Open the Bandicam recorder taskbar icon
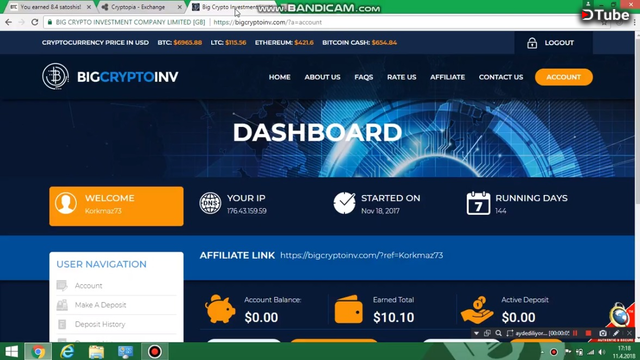This screenshot has width=640, height=360. [155, 351]
